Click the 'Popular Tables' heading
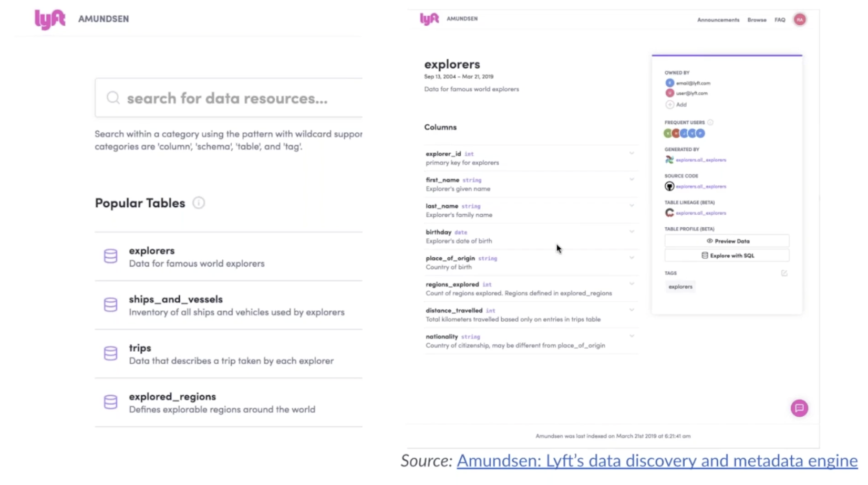868x485 pixels. click(x=140, y=203)
